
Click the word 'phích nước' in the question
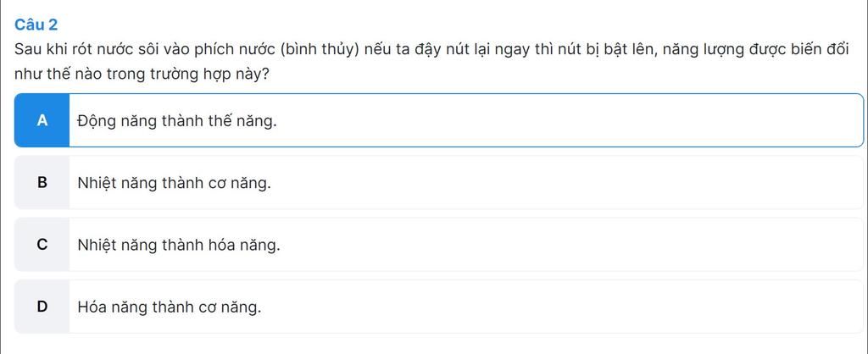pyautogui.click(x=234, y=50)
